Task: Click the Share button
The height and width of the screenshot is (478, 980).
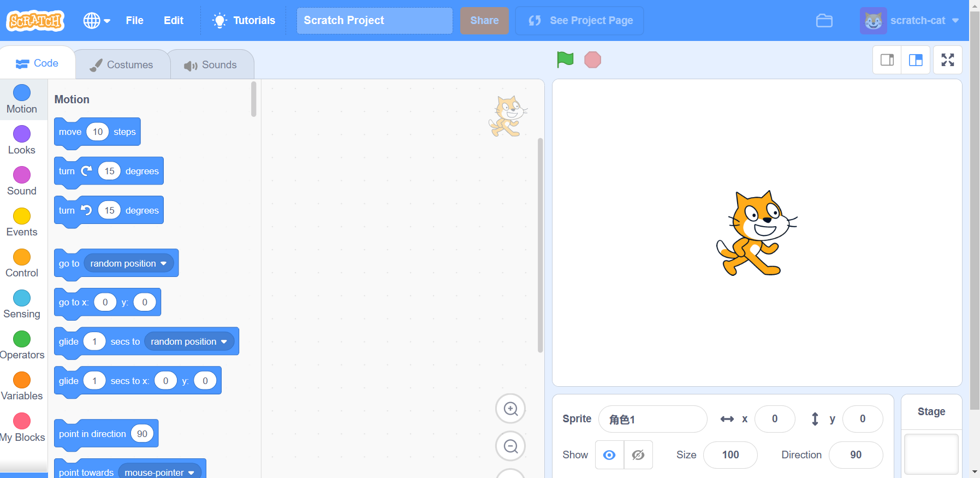Action: [x=484, y=21]
